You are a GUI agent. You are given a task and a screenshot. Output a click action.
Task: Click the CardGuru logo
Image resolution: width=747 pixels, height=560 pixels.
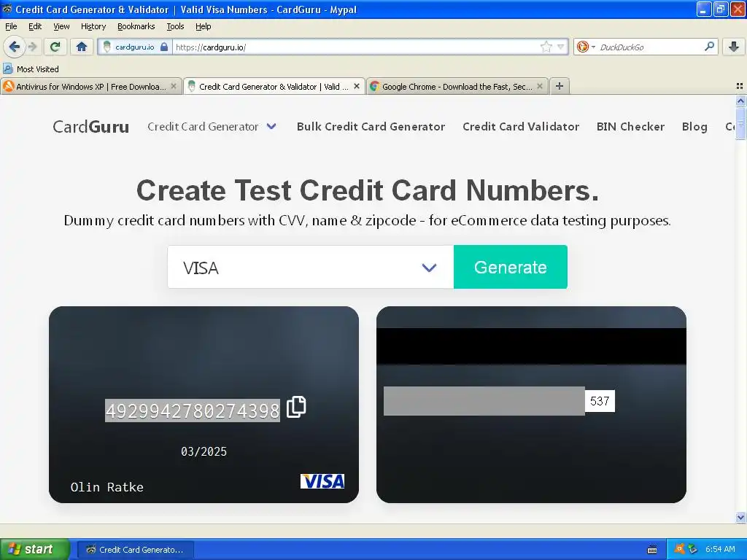pyautogui.click(x=91, y=127)
